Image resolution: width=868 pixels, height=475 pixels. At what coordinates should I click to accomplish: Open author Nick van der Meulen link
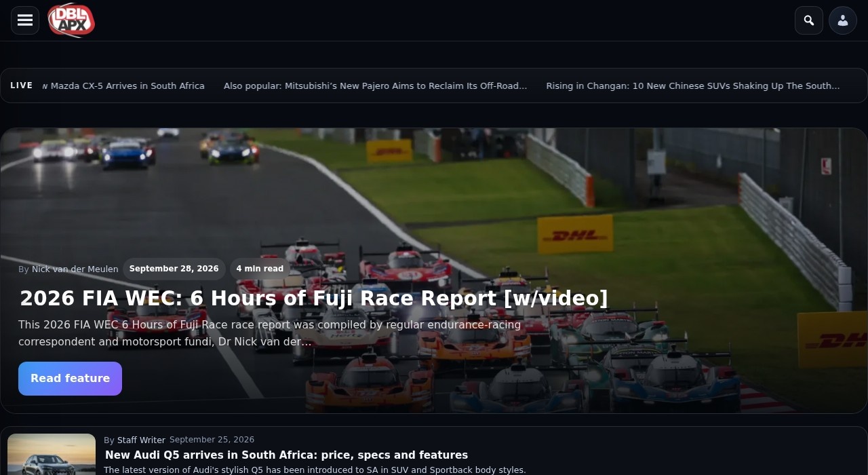75,269
